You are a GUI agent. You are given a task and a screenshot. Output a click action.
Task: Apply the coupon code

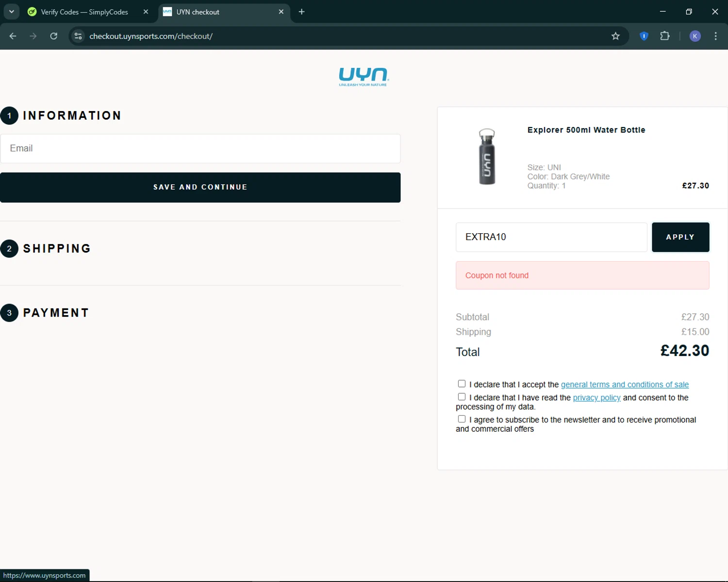[x=680, y=237]
